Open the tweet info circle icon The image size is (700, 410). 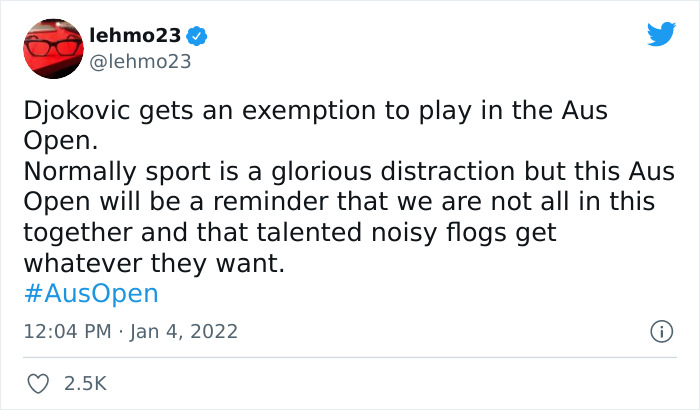tap(660, 330)
